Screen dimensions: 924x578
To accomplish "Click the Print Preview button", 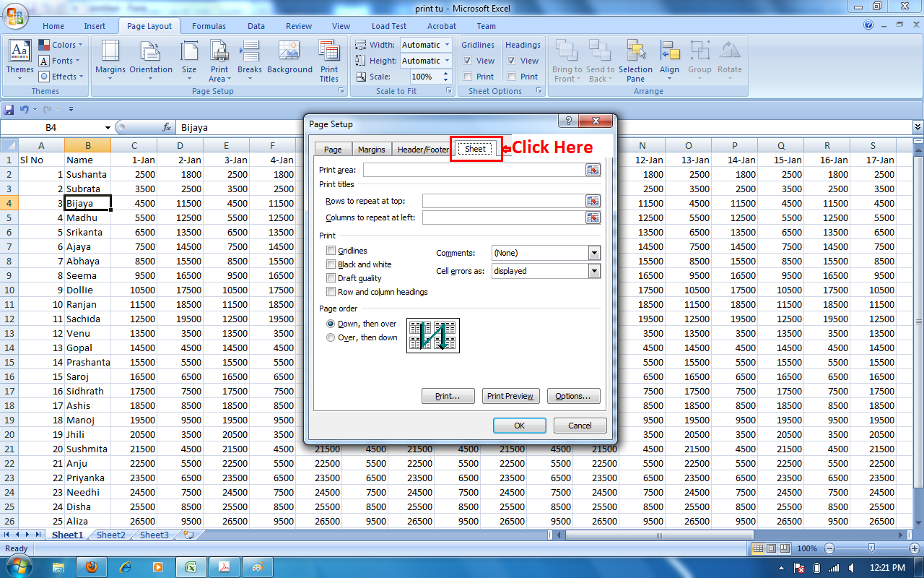I will [x=510, y=396].
